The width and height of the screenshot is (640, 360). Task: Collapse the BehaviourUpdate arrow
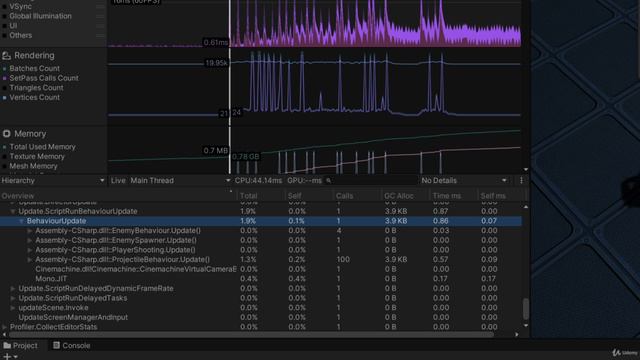click(x=21, y=221)
